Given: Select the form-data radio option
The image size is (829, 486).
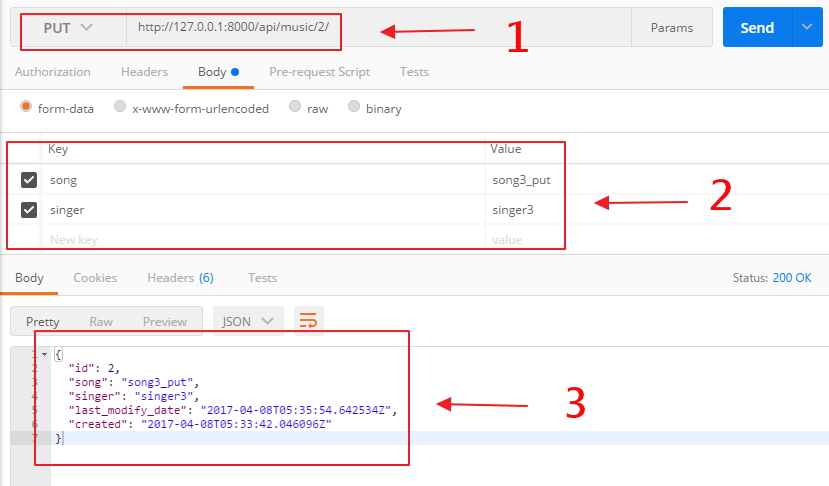Looking at the screenshot, I should click(26, 106).
